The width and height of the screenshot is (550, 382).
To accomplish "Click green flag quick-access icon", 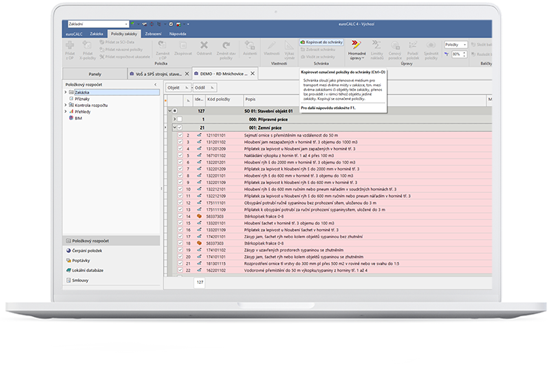I will [133, 24].
